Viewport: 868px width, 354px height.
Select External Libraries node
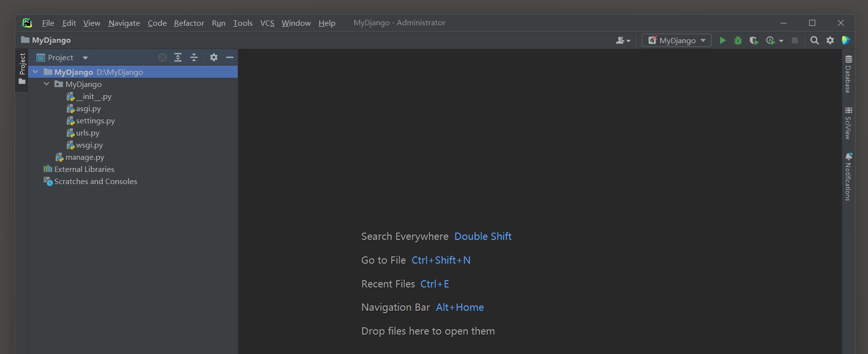pos(79,169)
